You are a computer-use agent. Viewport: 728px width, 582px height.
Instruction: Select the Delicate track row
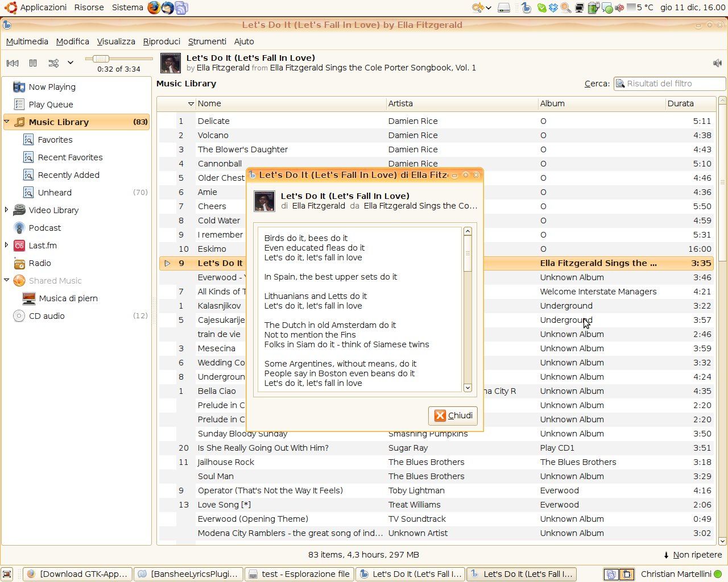click(x=436, y=121)
